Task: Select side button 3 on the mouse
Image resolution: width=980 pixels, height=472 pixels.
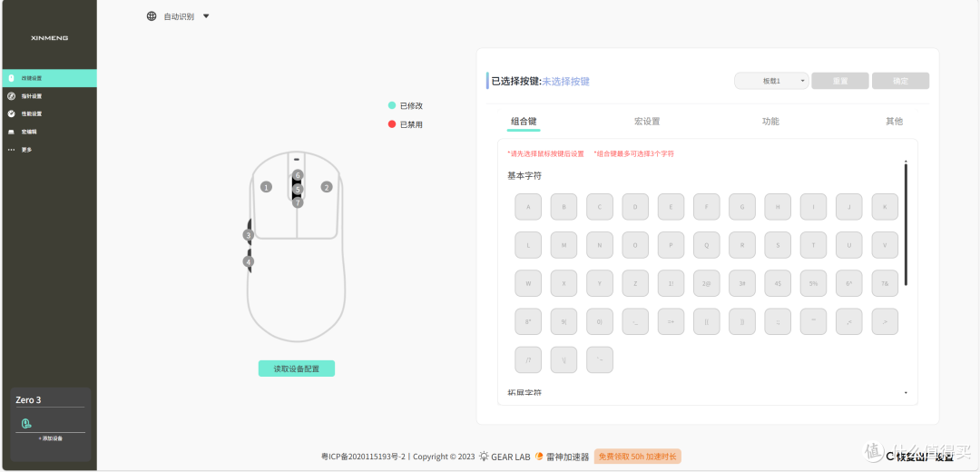Action: (249, 235)
